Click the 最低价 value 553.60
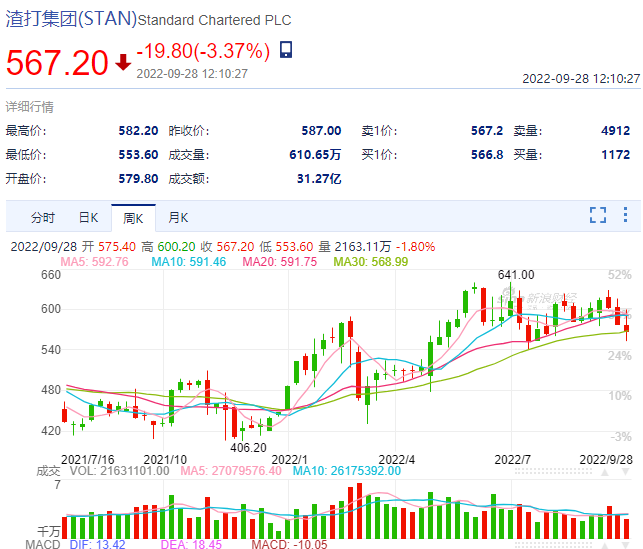Screen dimensions: 643x549 (138, 155)
